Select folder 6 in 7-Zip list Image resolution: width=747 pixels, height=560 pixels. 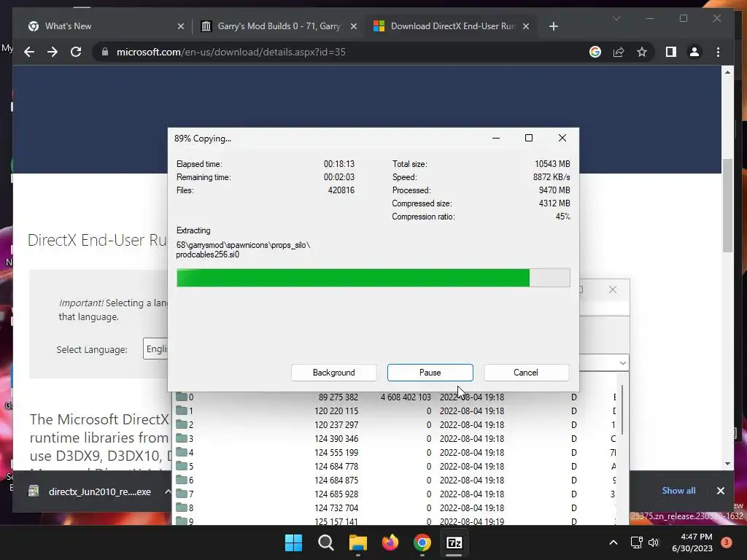(x=395, y=480)
